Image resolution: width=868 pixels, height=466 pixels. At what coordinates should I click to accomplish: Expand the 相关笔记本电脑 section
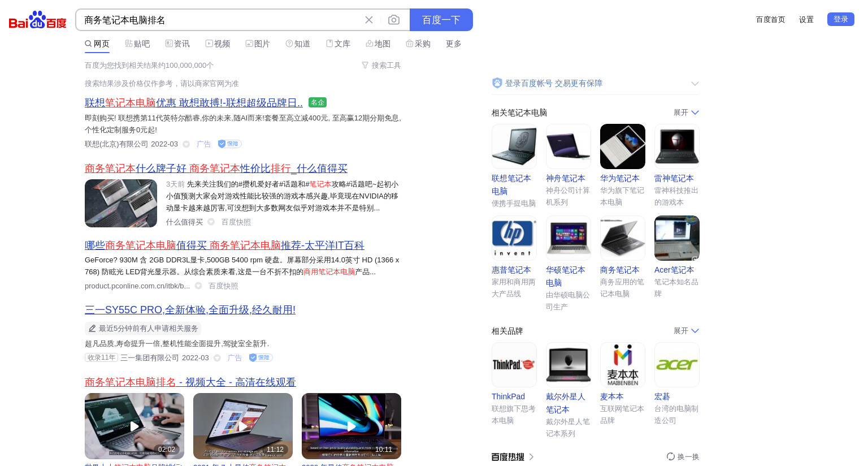(686, 113)
